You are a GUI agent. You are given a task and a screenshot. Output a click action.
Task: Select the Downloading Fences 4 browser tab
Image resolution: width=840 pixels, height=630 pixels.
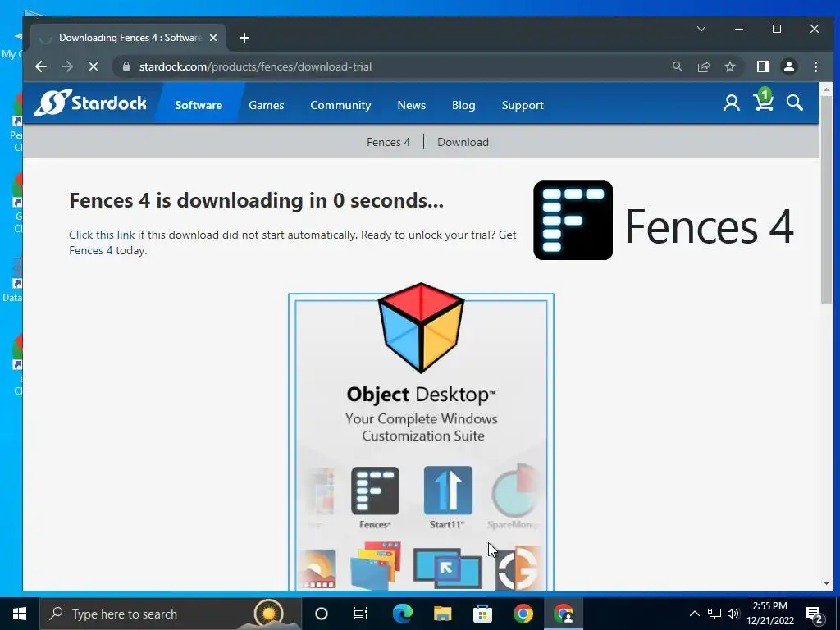(x=129, y=38)
